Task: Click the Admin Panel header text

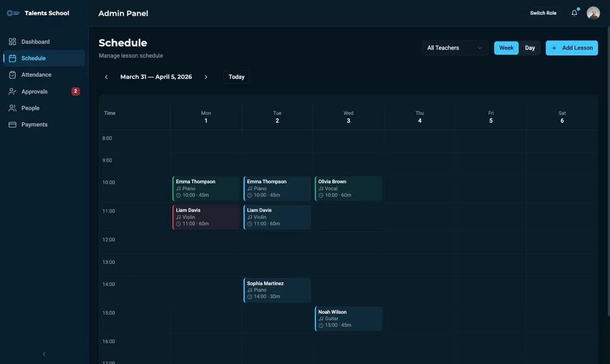Action: (x=123, y=13)
